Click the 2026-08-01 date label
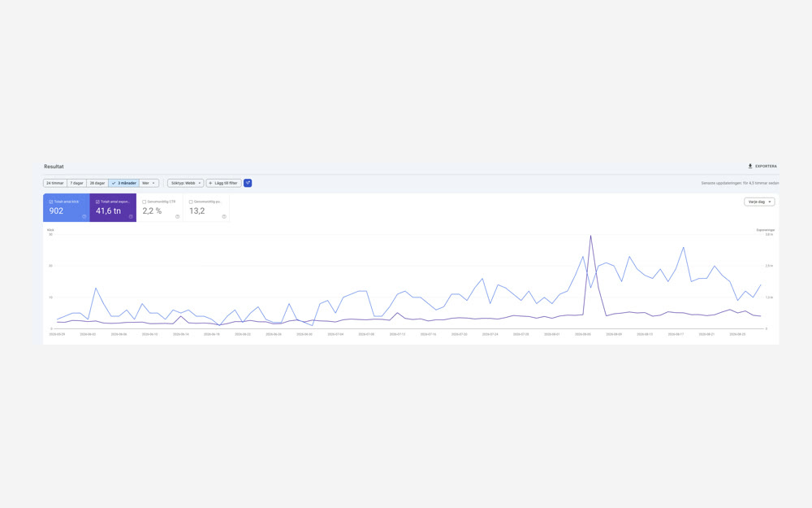Viewport: 812px width, 508px height. point(552,334)
